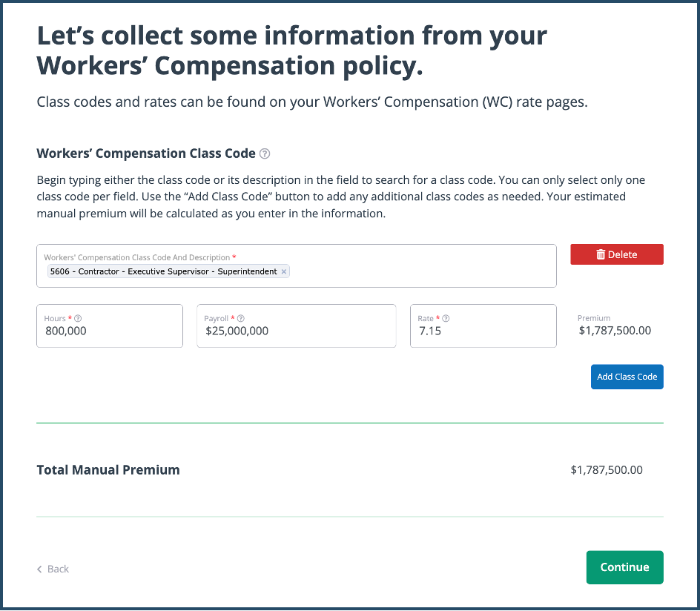Viewport: 700px width, 611px height.
Task: Click the Total Manual Premium dollar amount
Action: pos(607,470)
